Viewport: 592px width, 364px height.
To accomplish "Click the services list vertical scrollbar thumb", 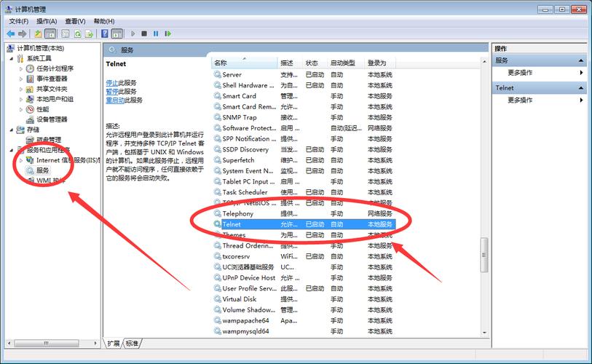I will 484,256.
